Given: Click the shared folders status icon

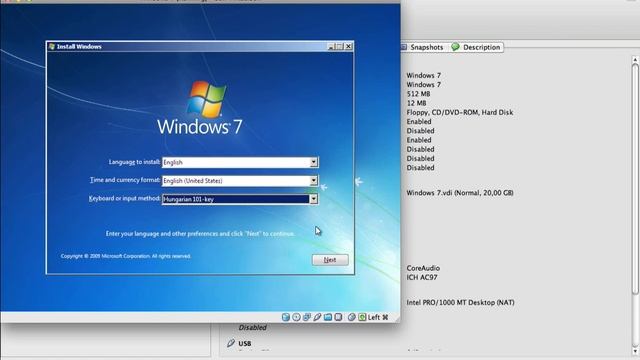Looking at the screenshot, I should [328, 317].
